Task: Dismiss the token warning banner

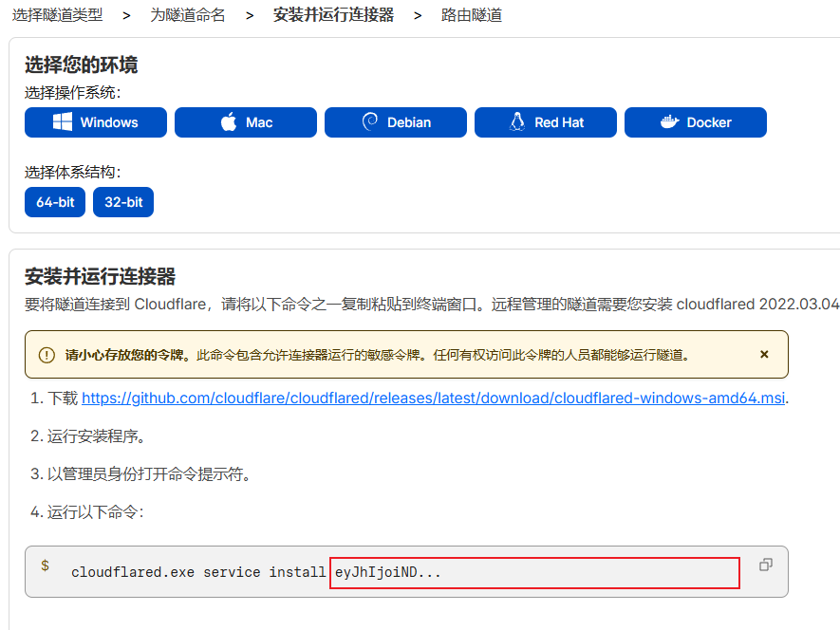Action: (x=764, y=354)
